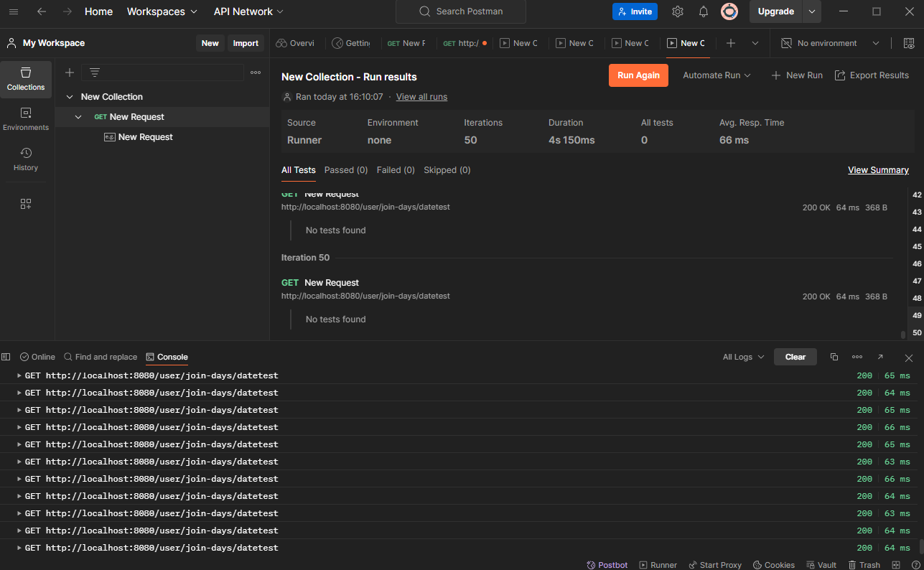
Task: Open the Trash from status bar
Action: 864,565
